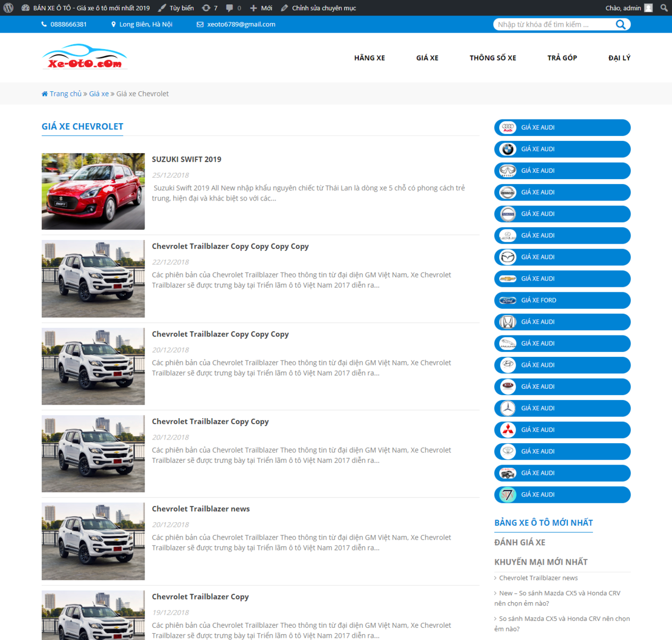Screen dimensions: 672x640
Task: Click the Toyota logo icon
Action: point(508,452)
